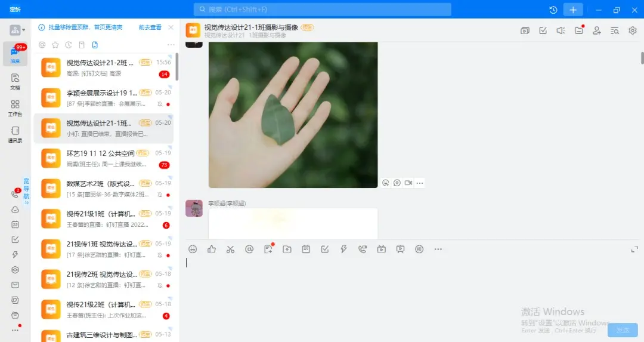Image resolution: width=644 pixels, height=342 pixels.
Task: Switch to the 文档 sidebar tab
Action: click(15, 81)
